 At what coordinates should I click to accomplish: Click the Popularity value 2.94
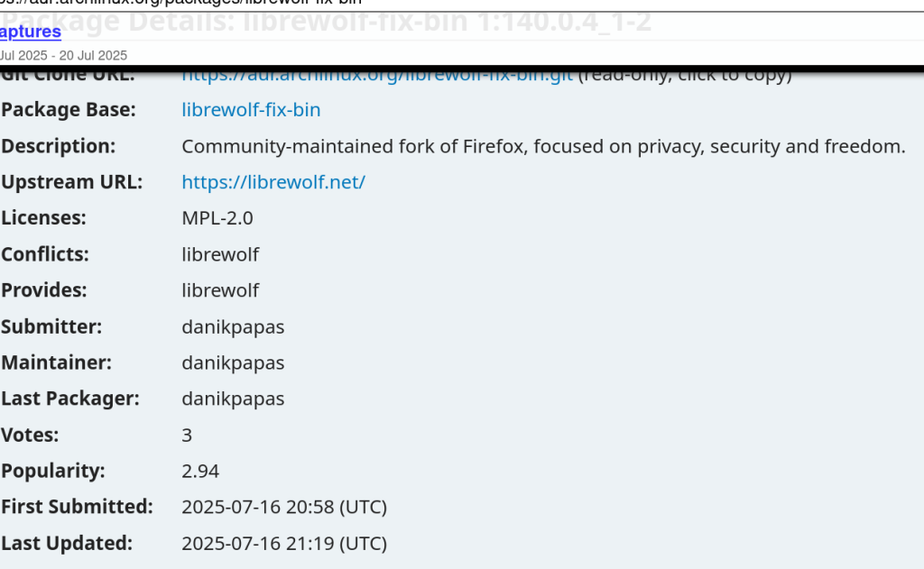pos(200,471)
